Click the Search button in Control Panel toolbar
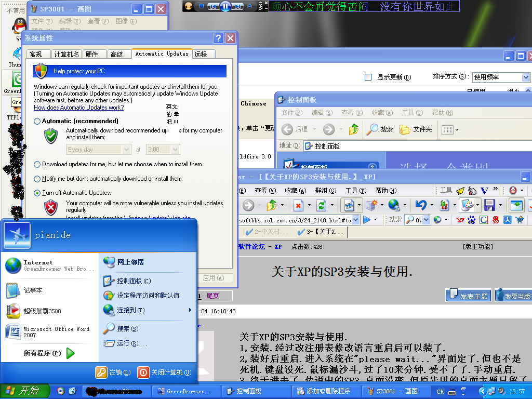This screenshot has height=399, width=532. point(380,129)
